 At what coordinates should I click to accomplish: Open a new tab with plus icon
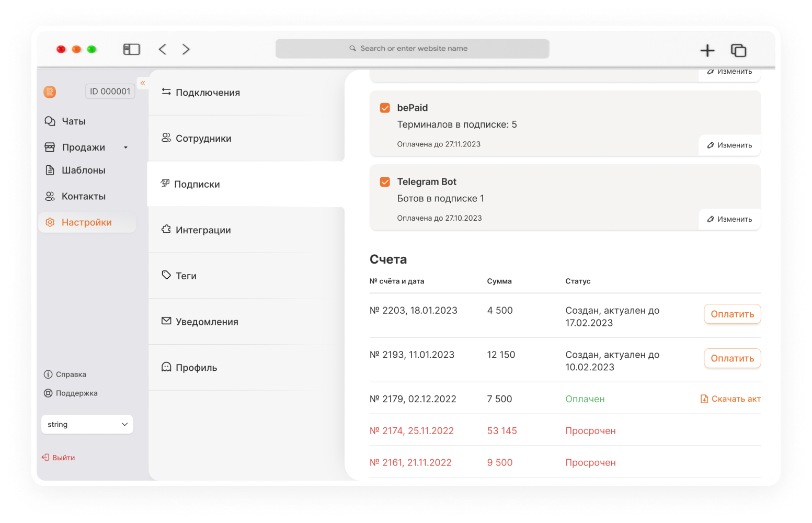click(707, 50)
